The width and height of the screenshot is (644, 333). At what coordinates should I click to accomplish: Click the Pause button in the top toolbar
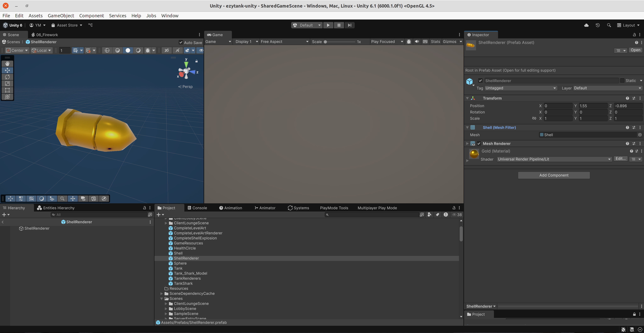pyautogui.click(x=339, y=25)
